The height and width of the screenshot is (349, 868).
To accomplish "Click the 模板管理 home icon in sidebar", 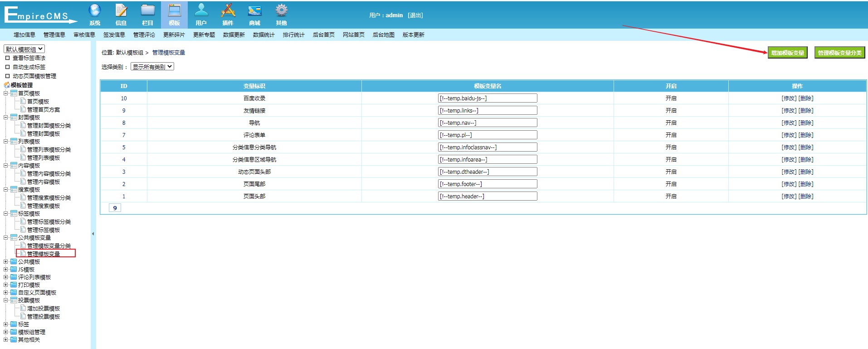I will point(7,85).
